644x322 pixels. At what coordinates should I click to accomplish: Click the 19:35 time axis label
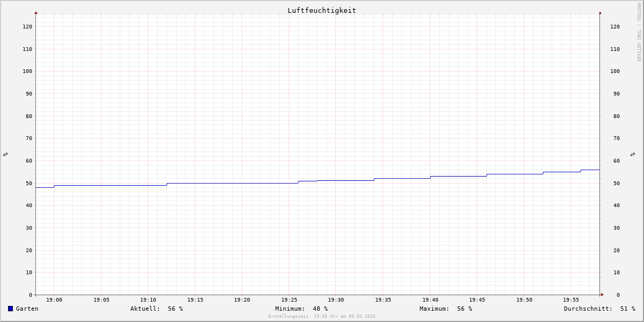tap(383, 300)
